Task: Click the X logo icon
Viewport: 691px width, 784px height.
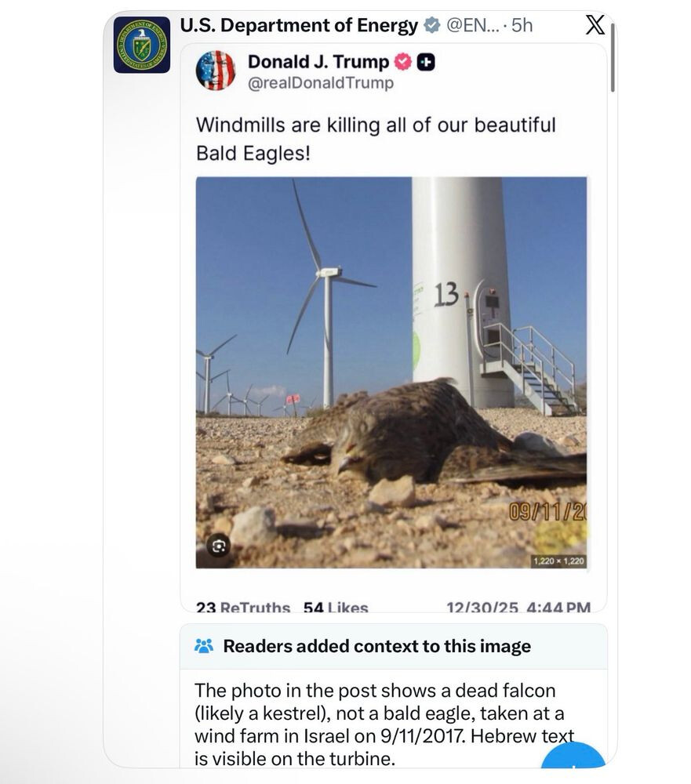Action: point(595,25)
